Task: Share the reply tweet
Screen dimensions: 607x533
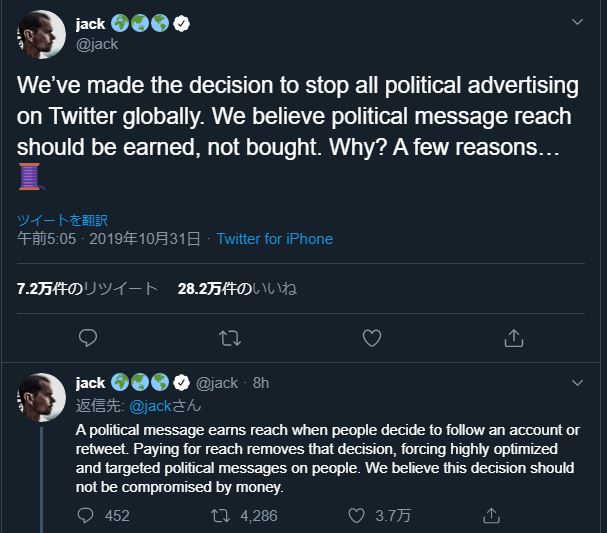Action: (x=491, y=516)
